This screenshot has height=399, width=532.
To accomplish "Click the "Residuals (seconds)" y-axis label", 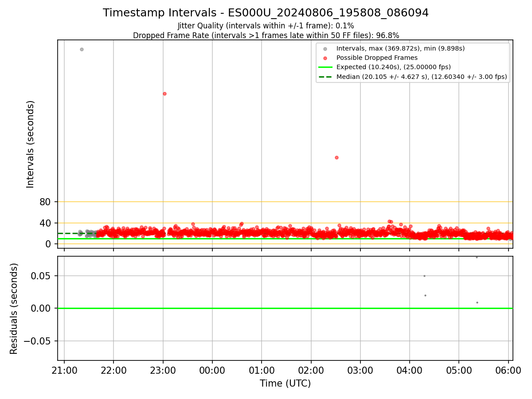I will (14, 309).
